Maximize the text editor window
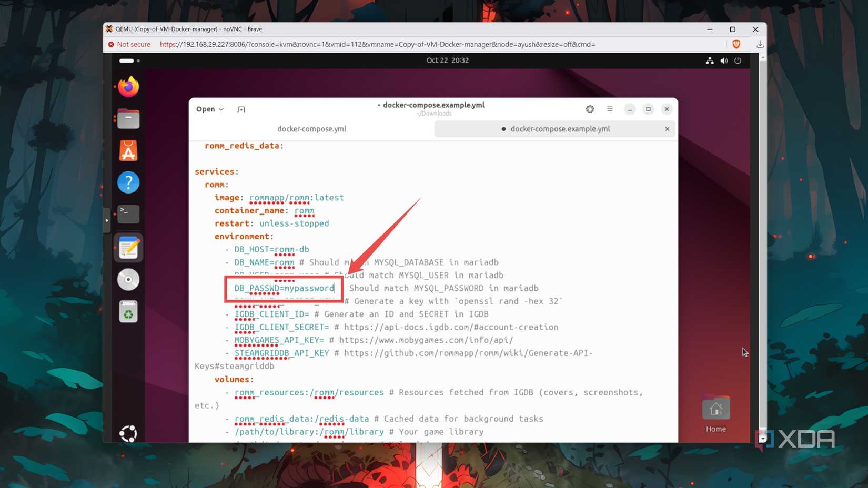 coord(648,109)
